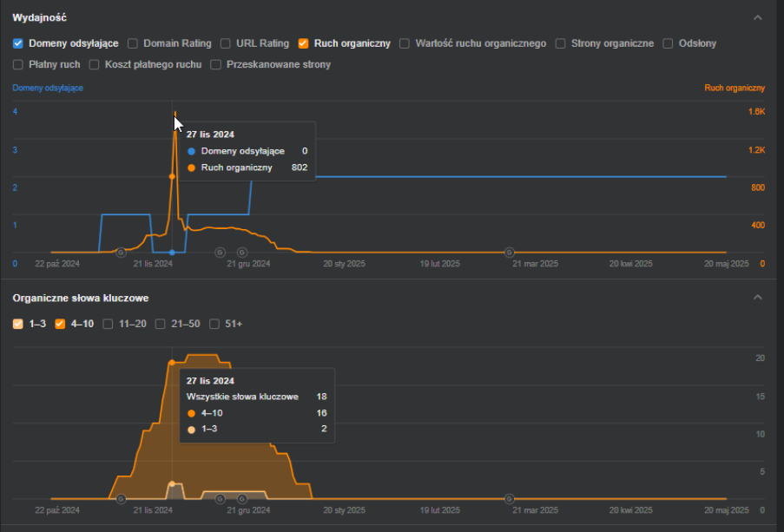The image size is (784, 532).
Task: Click the orange Ruch organiczny data point on the traffic spike
Action: [172, 176]
